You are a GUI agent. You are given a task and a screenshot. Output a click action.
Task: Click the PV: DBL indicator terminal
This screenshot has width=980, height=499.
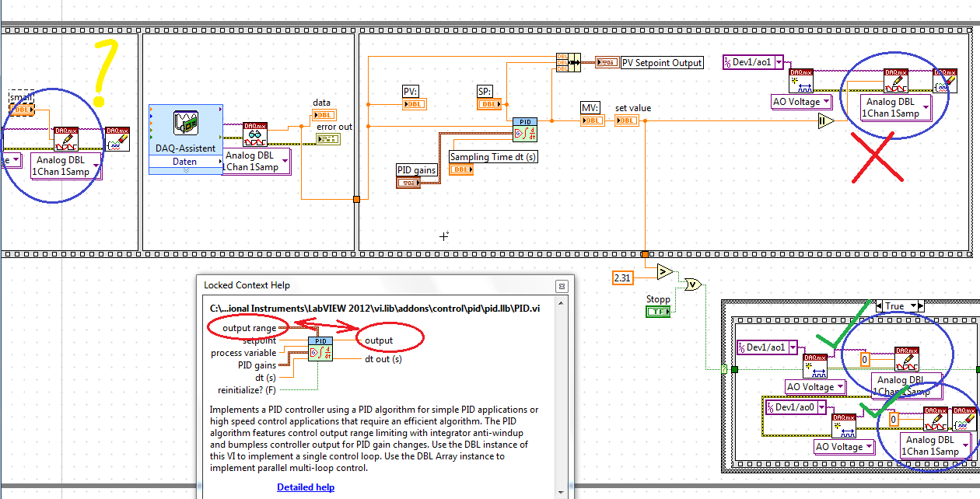pyautogui.click(x=415, y=103)
